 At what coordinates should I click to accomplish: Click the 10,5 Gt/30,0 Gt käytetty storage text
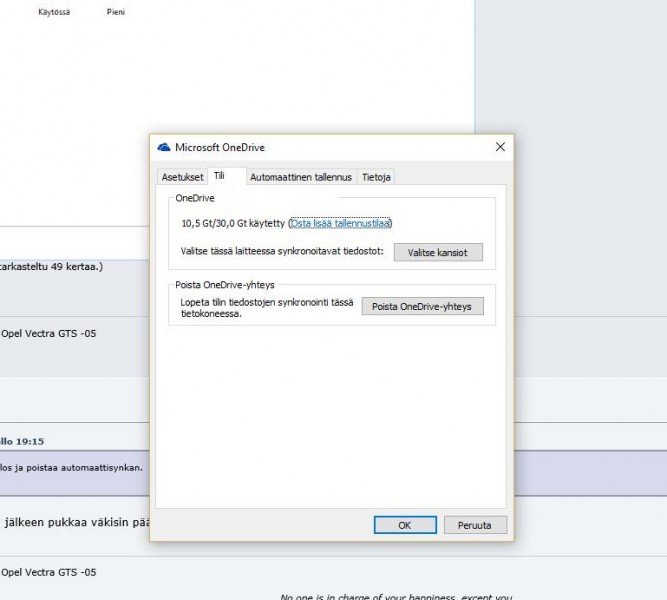click(233, 223)
